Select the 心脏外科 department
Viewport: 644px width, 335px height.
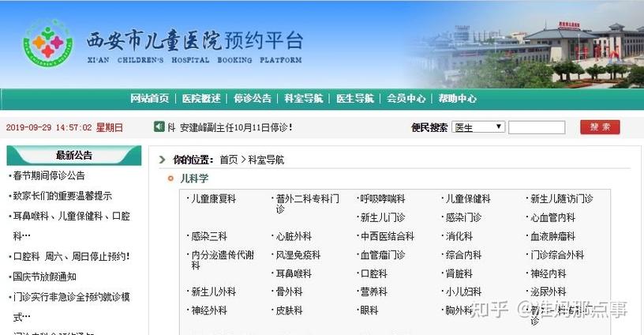click(x=294, y=236)
